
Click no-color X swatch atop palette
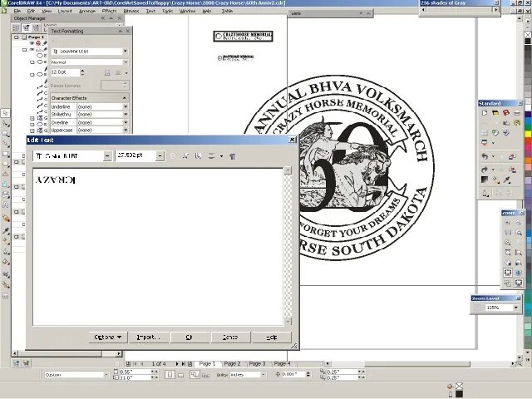coord(528,34)
